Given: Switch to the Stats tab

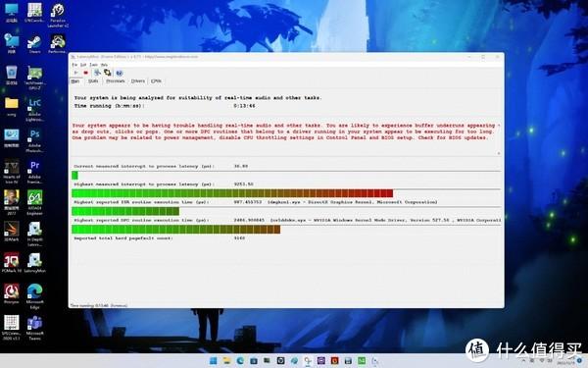Looking at the screenshot, I should [x=93, y=81].
